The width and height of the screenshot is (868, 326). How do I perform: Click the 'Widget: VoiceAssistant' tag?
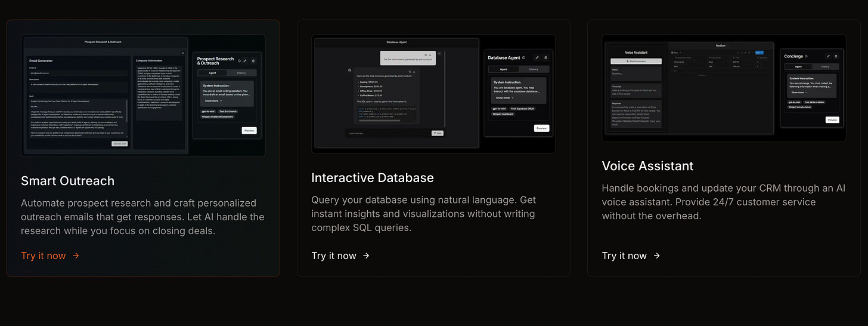click(x=799, y=107)
